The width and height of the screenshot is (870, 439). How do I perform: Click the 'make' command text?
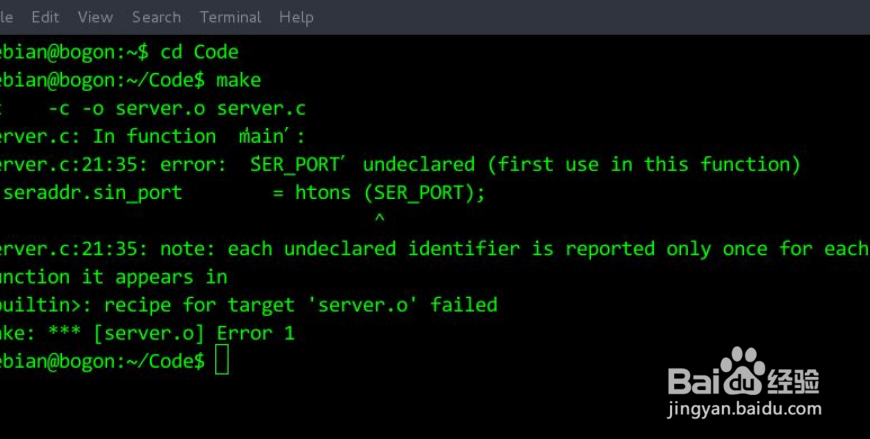238,80
